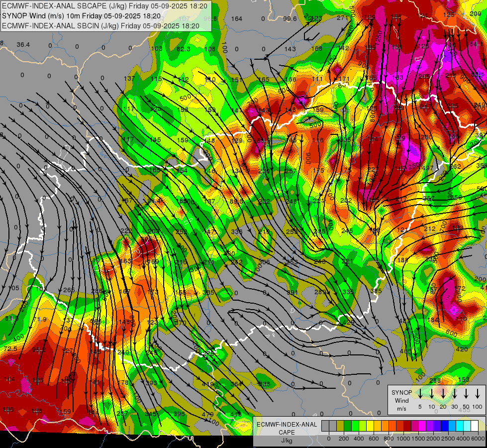Image resolution: width=487 pixels, height=448 pixels.
Task: Click the 286 value on the map
Action: point(435,380)
